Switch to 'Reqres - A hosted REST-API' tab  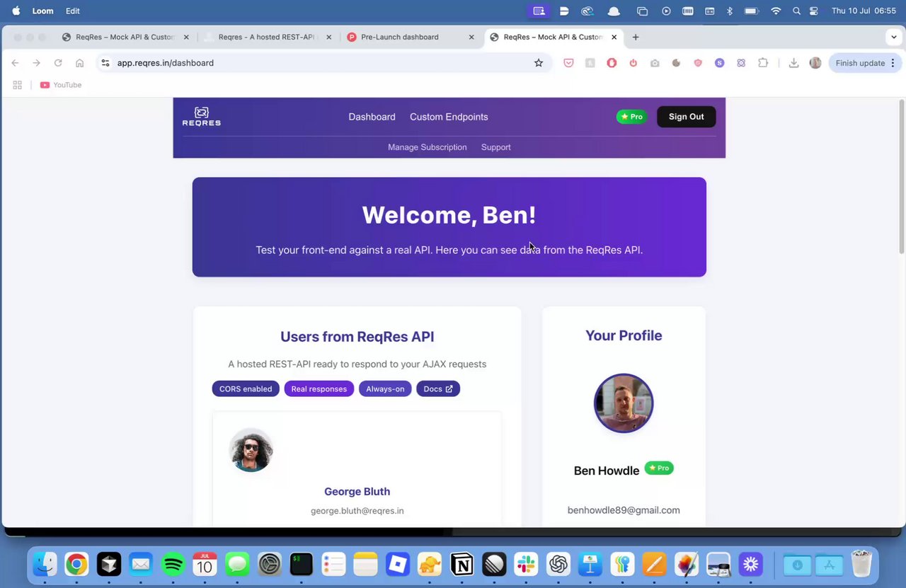click(265, 37)
